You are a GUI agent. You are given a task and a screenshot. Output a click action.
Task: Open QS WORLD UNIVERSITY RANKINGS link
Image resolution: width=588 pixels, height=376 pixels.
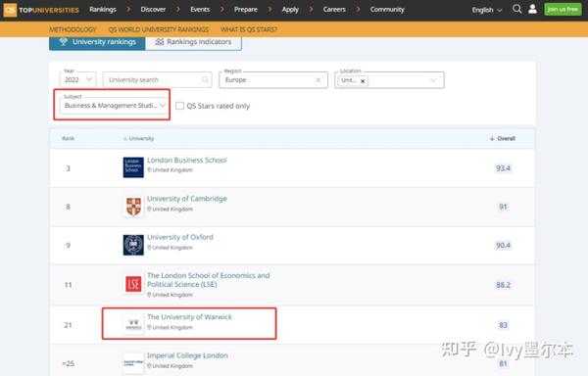(x=158, y=29)
